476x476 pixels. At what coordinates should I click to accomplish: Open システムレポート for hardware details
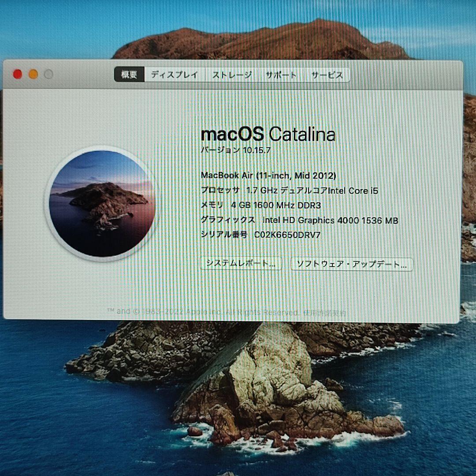click(x=241, y=264)
